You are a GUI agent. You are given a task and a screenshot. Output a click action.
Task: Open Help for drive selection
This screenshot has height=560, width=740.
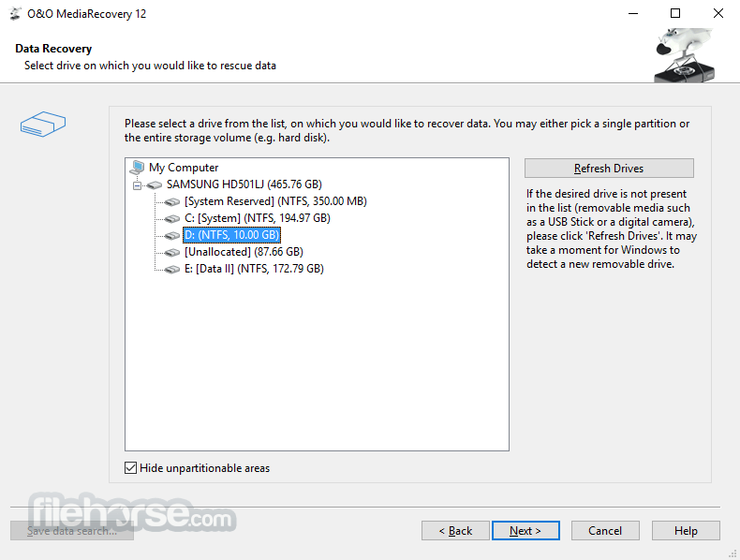coord(686,531)
